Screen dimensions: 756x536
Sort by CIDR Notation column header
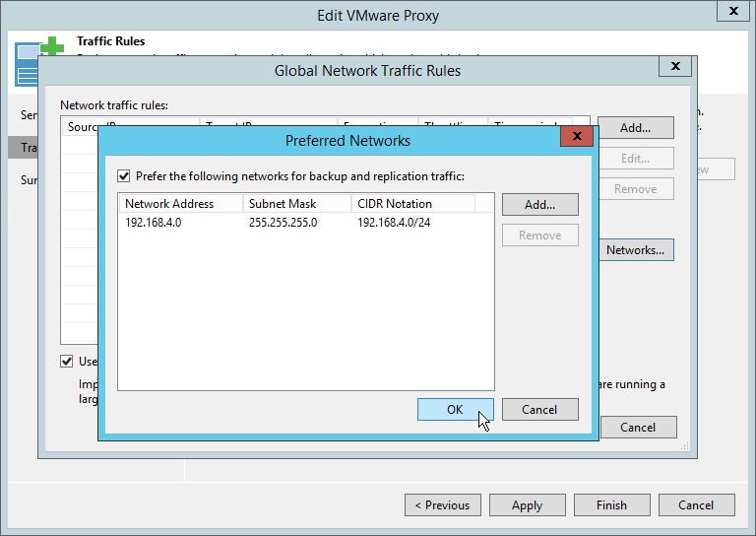coord(411,203)
